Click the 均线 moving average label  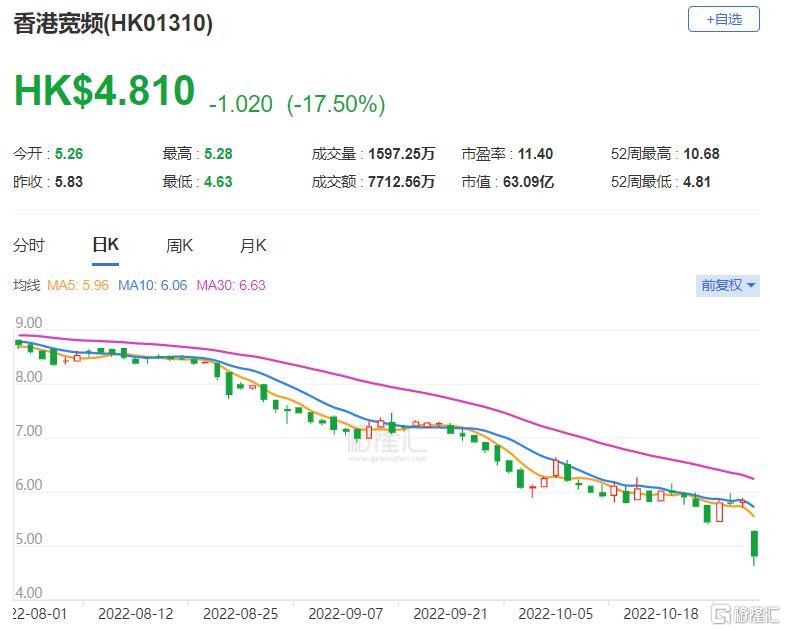click(27, 285)
